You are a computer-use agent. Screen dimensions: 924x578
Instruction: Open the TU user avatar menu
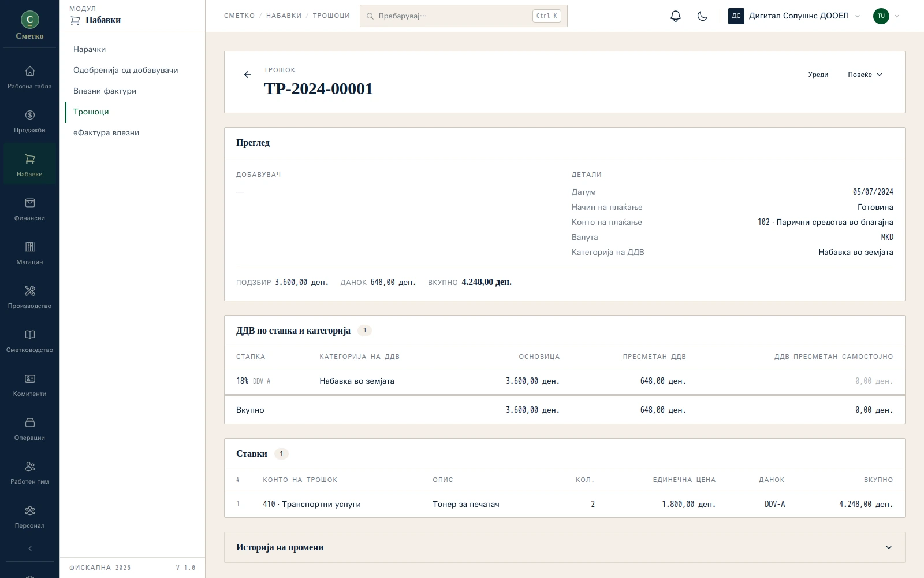(886, 16)
